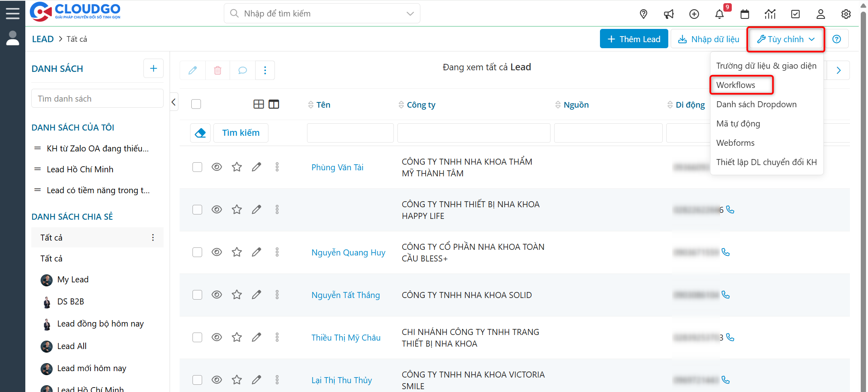Image resolution: width=868 pixels, height=392 pixels.
Task: Star the Phùng Văn Tài lead
Action: 237,167
